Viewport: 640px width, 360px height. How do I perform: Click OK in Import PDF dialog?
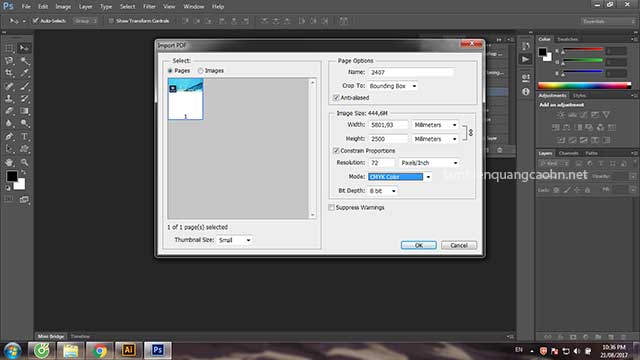(x=419, y=245)
